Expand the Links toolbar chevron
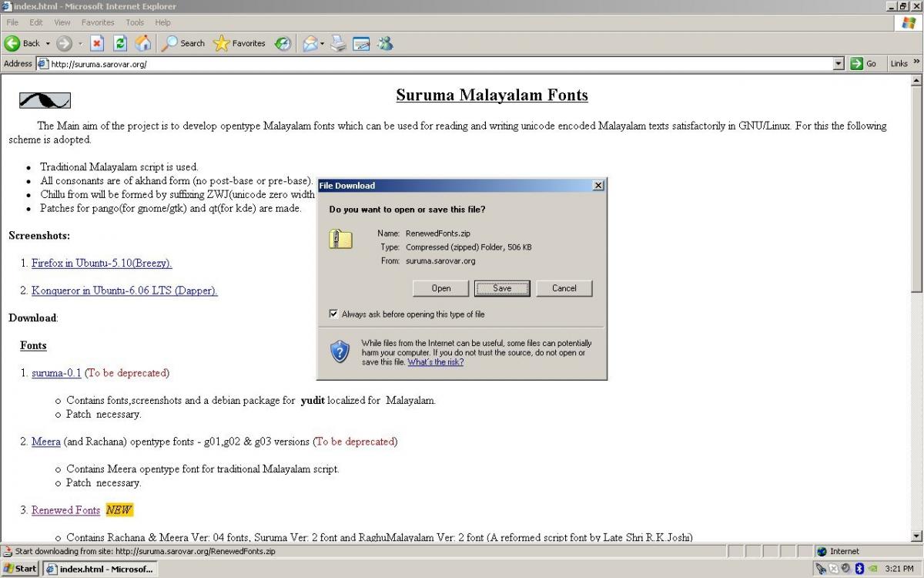 917,62
